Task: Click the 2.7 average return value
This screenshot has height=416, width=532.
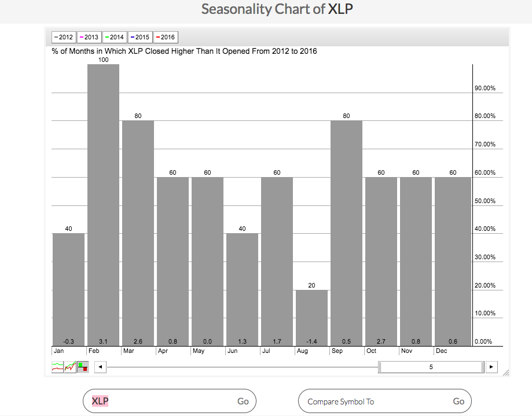Action: [x=381, y=341]
